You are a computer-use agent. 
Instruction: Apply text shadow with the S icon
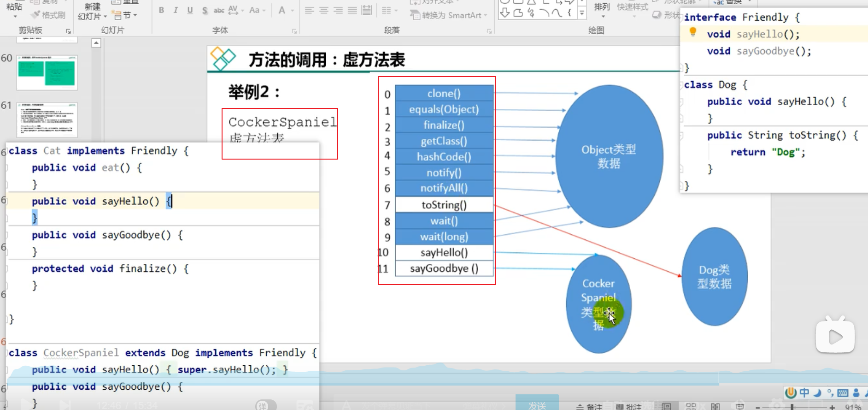[205, 10]
